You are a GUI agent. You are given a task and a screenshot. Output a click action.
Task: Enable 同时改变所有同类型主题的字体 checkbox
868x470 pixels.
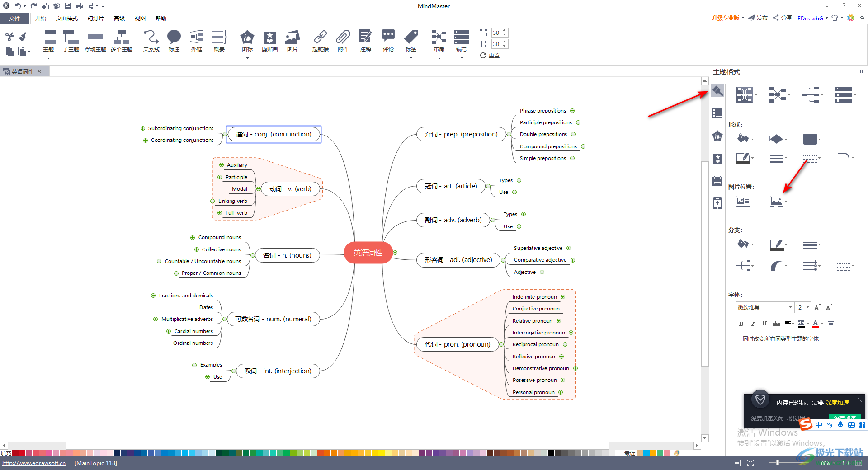tap(738, 338)
